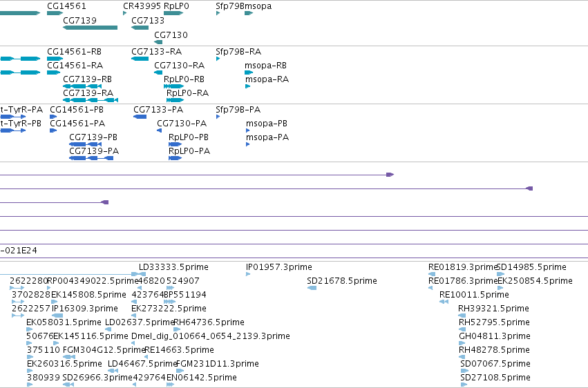The width and height of the screenshot is (588, 388).
Task: Click the RpLP0-PB protein glyph
Action: 175,144
